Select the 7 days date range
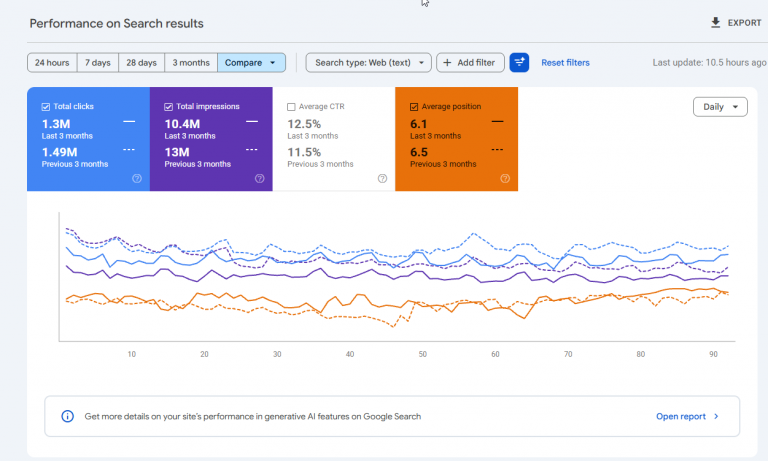 coord(97,63)
